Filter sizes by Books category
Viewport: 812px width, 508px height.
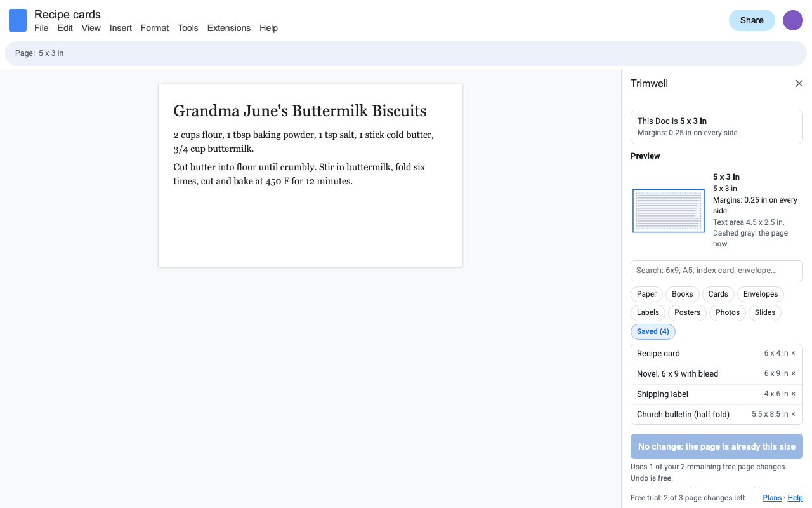pos(683,294)
